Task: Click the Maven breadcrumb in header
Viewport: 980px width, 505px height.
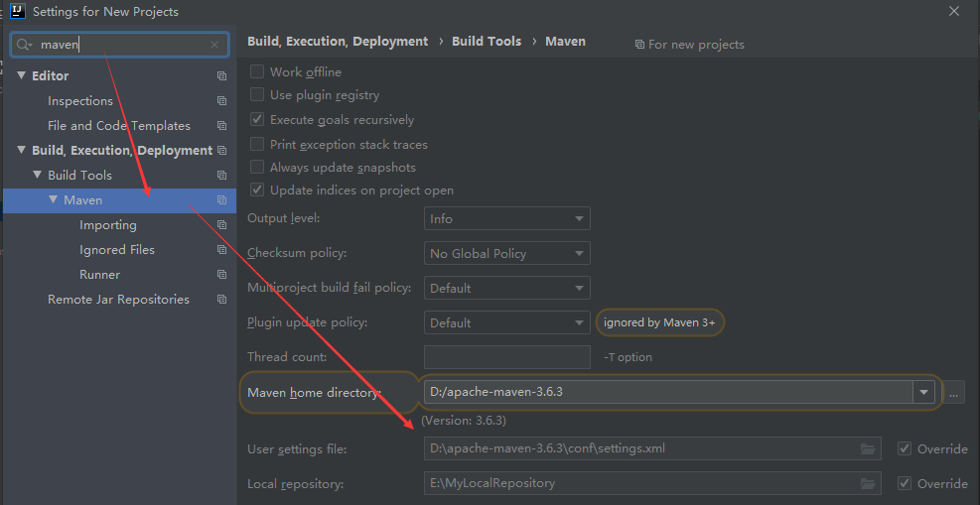Action: (565, 42)
